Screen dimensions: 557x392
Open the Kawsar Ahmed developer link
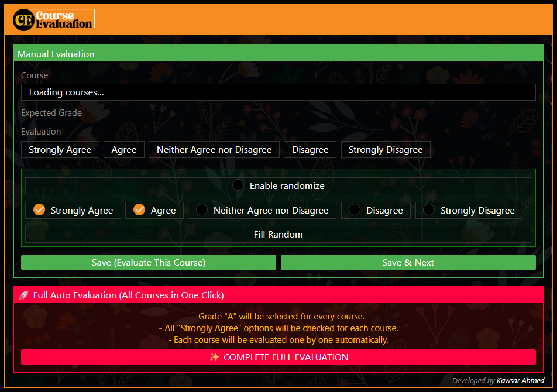(520, 381)
